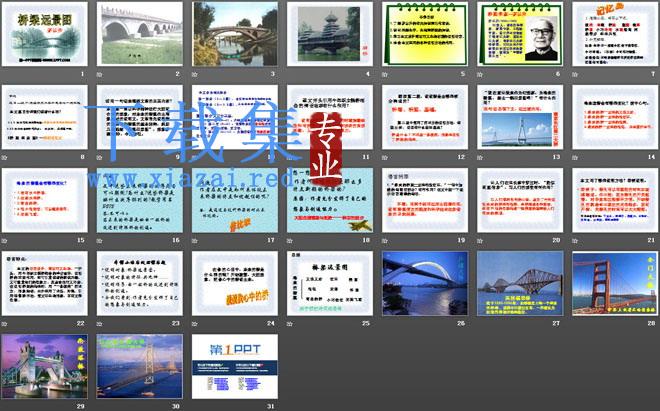This screenshot has width=660, height=411.
Task: Select title slide 1 桥梁远景图
Action: (45, 34)
